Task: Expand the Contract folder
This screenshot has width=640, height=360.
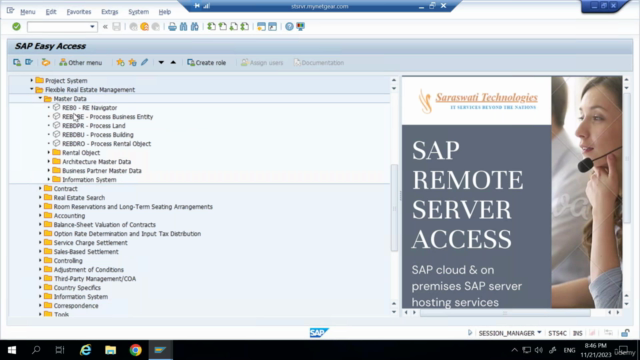Action: tap(40, 188)
